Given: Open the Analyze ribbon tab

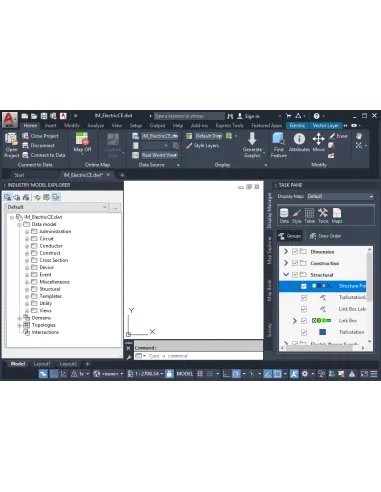Looking at the screenshot, I should (96, 125).
